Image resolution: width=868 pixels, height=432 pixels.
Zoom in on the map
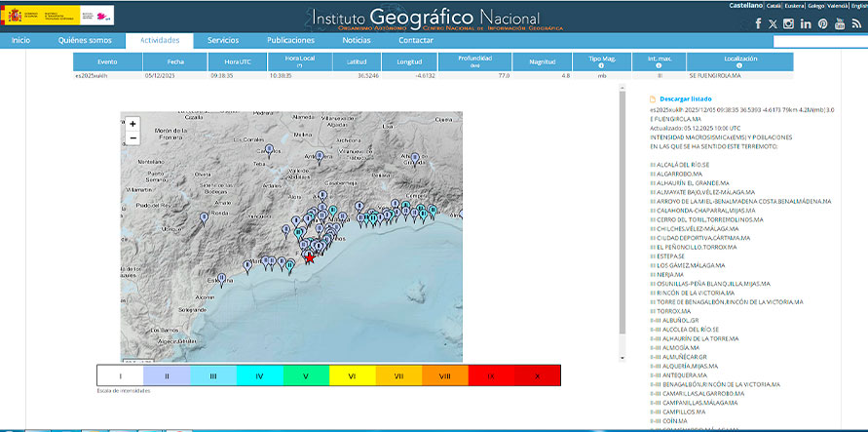tap(132, 124)
